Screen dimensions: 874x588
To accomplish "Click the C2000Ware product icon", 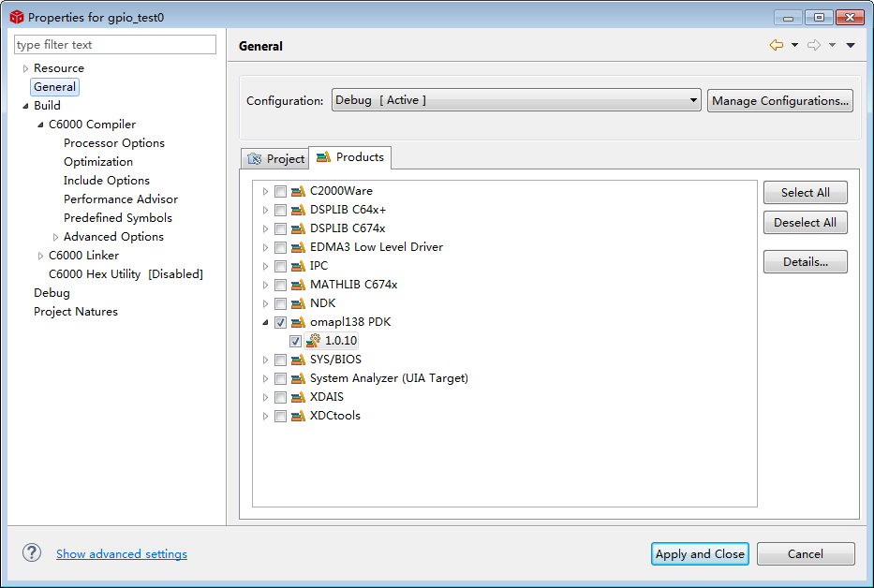I will click(x=298, y=191).
